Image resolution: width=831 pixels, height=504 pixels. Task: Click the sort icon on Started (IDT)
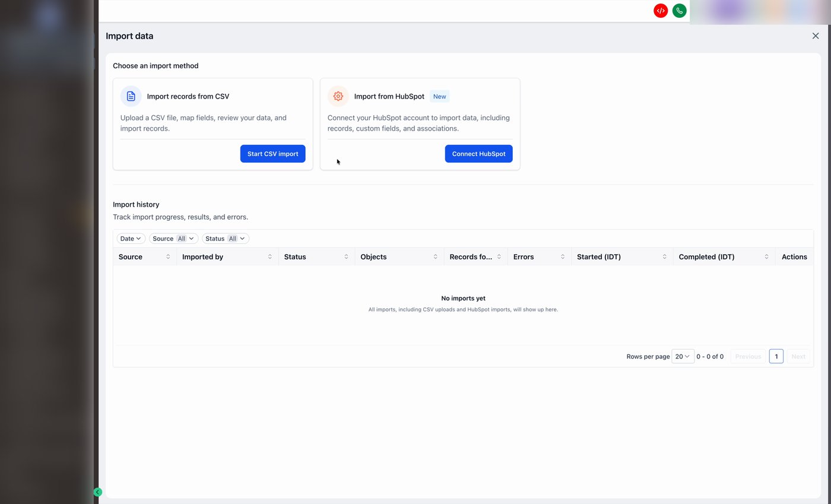pos(664,256)
